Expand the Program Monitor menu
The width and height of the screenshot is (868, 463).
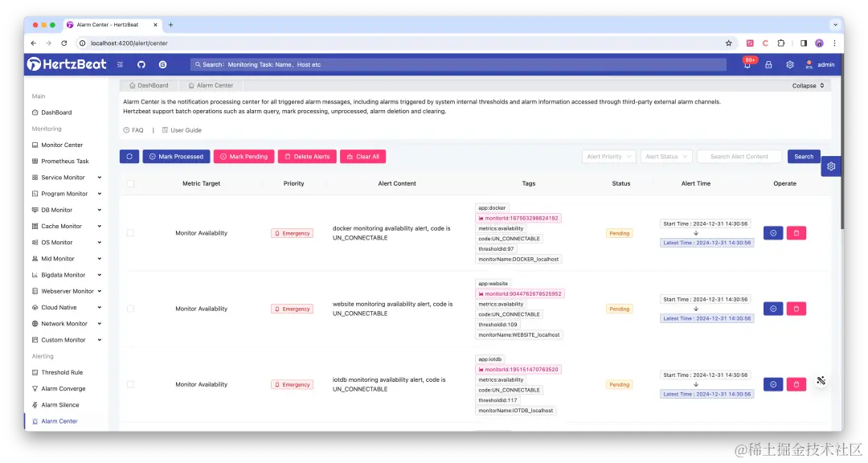[67, 194]
